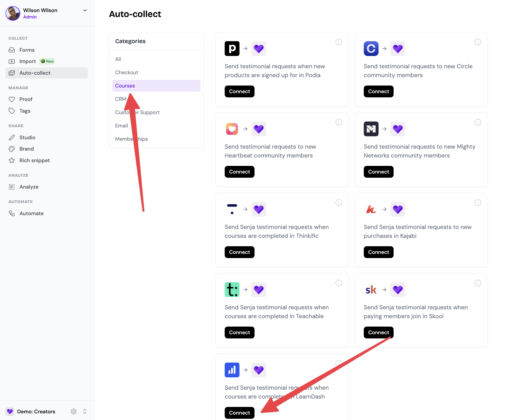The height and width of the screenshot is (420, 511).
Task: Click the Mighty Networks logo icon
Action: pos(371,129)
